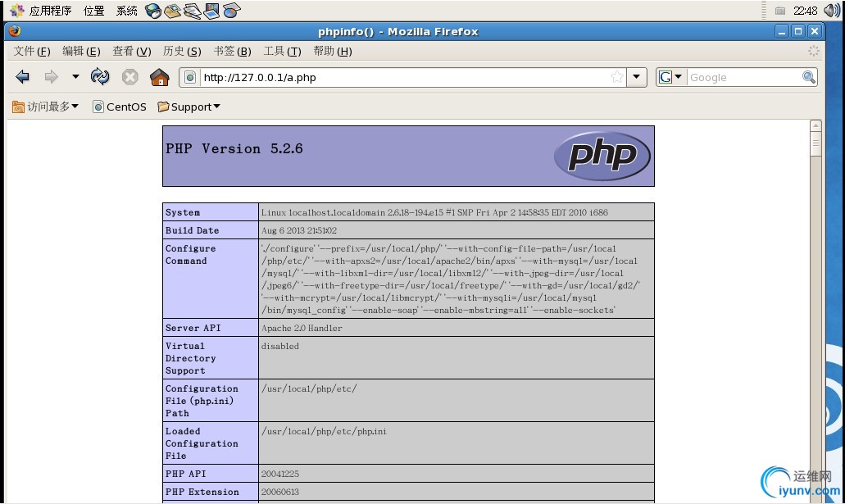The image size is (845, 504).
Task: Click the loading throbber icon
Action: tap(813, 51)
